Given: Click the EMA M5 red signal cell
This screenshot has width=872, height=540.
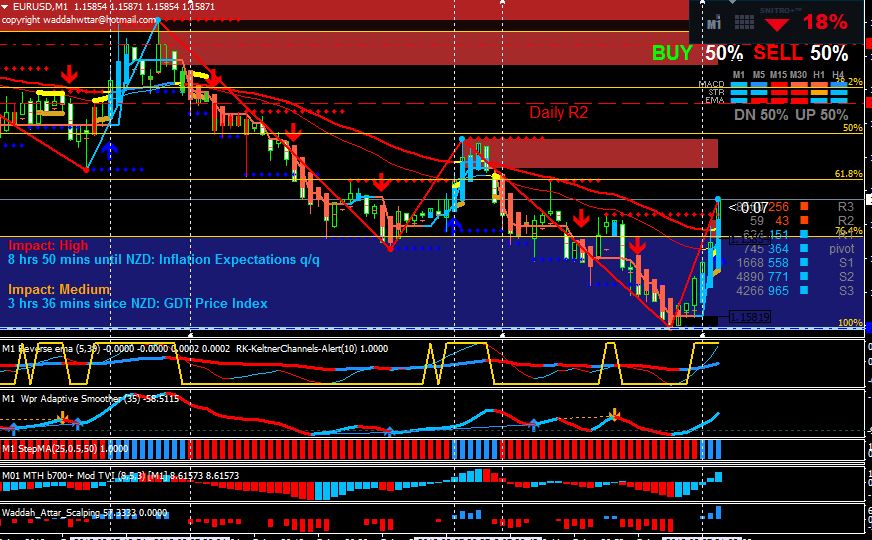Looking at the screenshot, I should pos(759,101).
